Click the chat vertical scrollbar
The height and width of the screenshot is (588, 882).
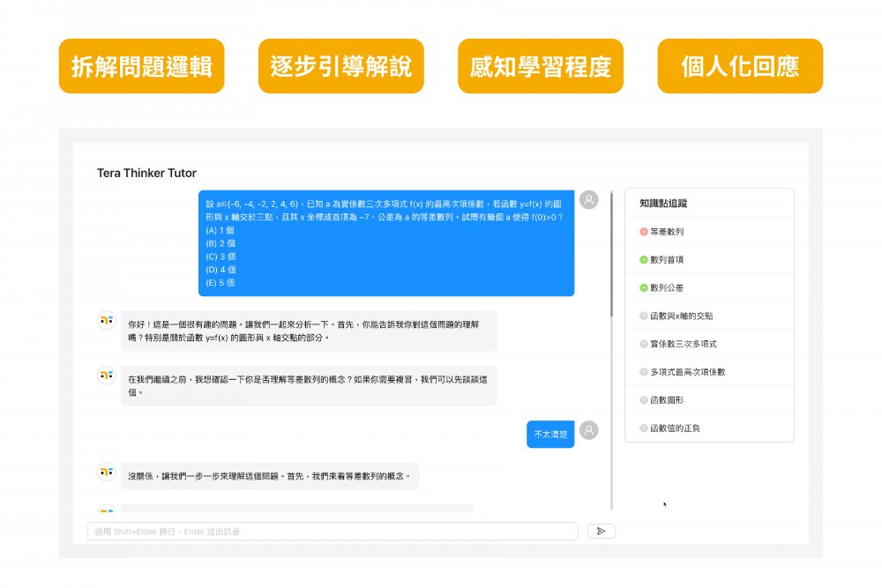(x=611, y=256)
